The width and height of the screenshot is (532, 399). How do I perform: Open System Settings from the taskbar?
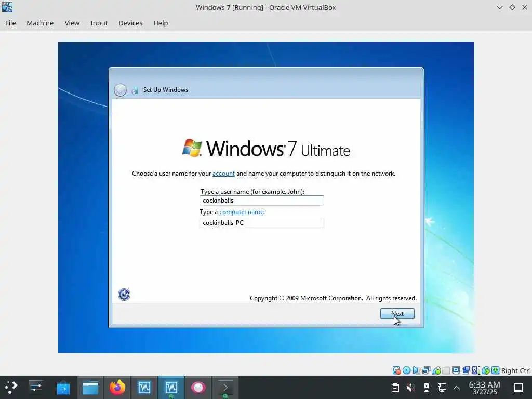click(36, 388)
